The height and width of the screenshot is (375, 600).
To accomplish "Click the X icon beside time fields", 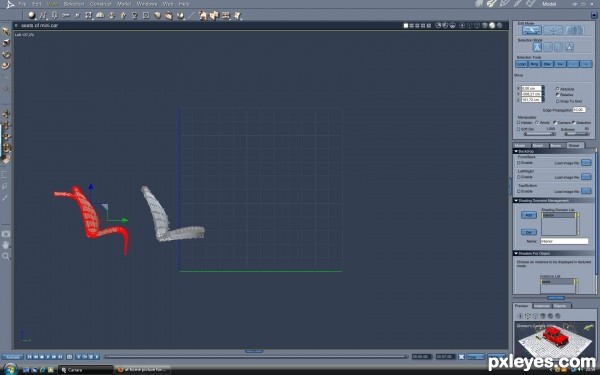I will [x=461, y=357].
